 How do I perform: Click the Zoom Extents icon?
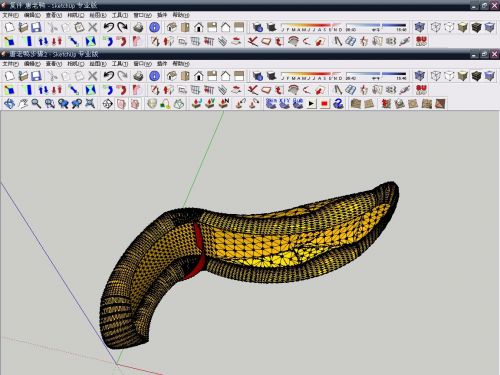click(90, 104)
